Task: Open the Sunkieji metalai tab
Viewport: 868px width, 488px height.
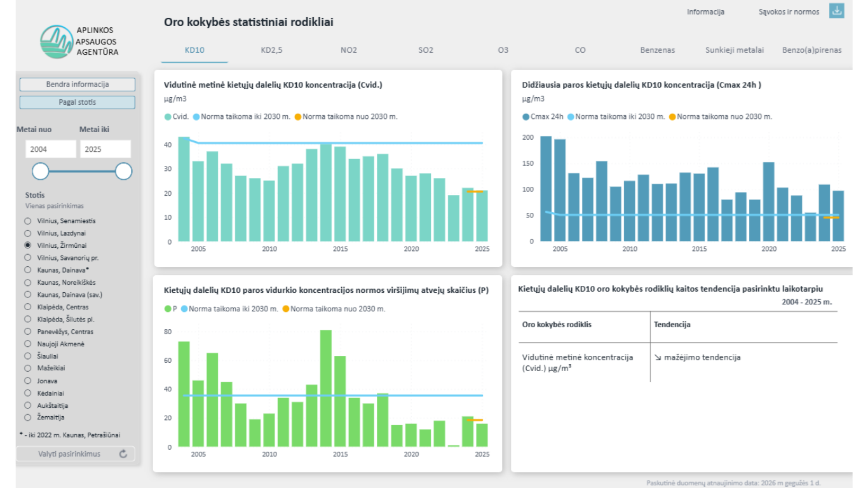Action: click(x=735, y=50)
